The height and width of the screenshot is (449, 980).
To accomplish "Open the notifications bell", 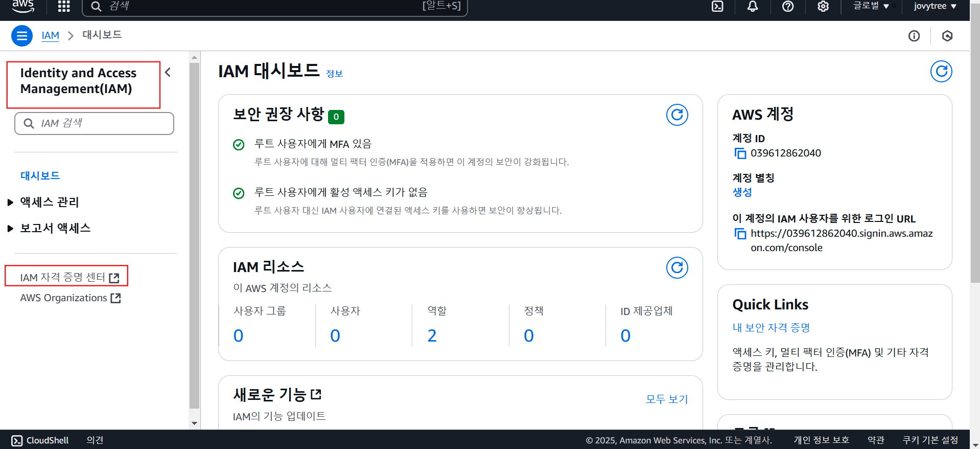I will point(753,6).
